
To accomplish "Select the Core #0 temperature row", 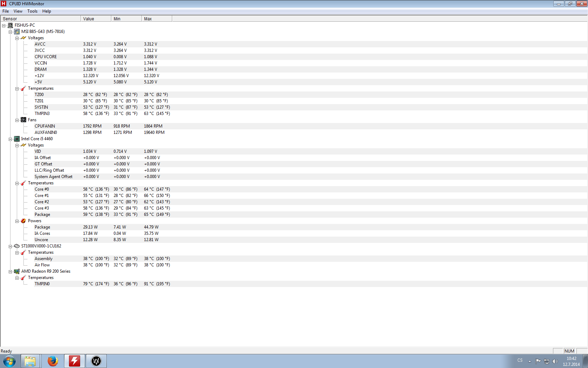I will [311, 189].
